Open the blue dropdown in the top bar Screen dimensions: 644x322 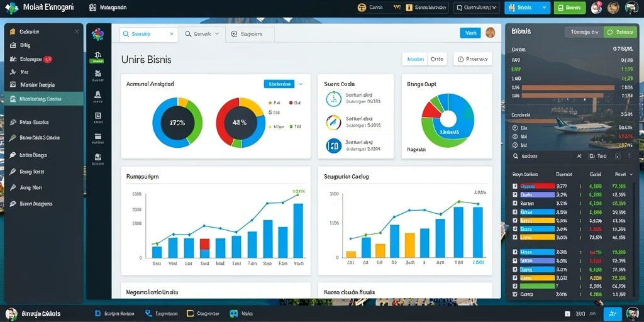527,8
